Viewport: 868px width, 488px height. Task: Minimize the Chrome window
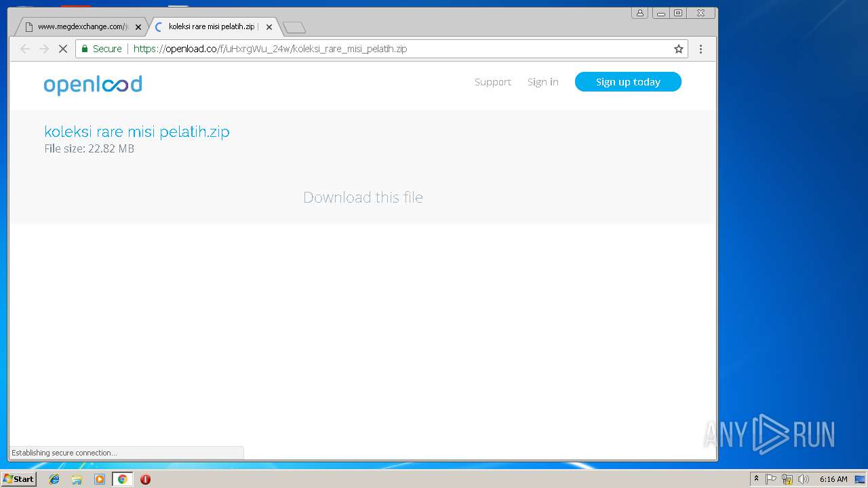pyautogui.click(x=660, y=13)
